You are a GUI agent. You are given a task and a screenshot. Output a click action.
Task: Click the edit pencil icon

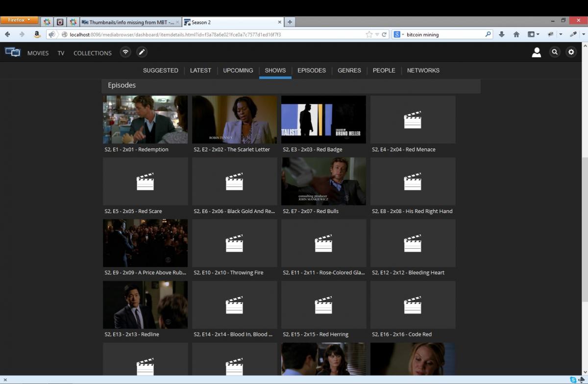tap(142, 52)
